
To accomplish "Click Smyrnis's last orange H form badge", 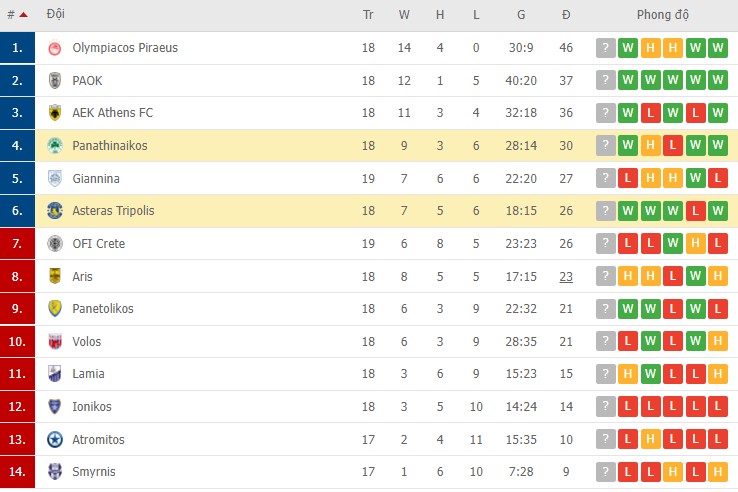I will click(717, 471).
